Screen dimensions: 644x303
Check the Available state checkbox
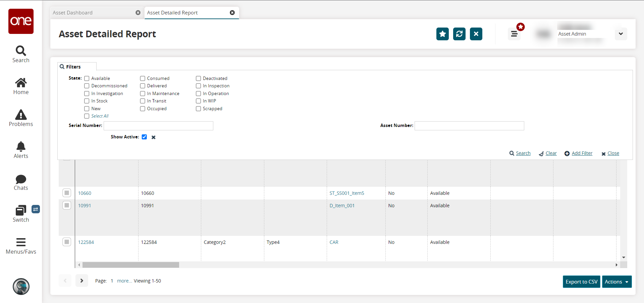point(87,78)
